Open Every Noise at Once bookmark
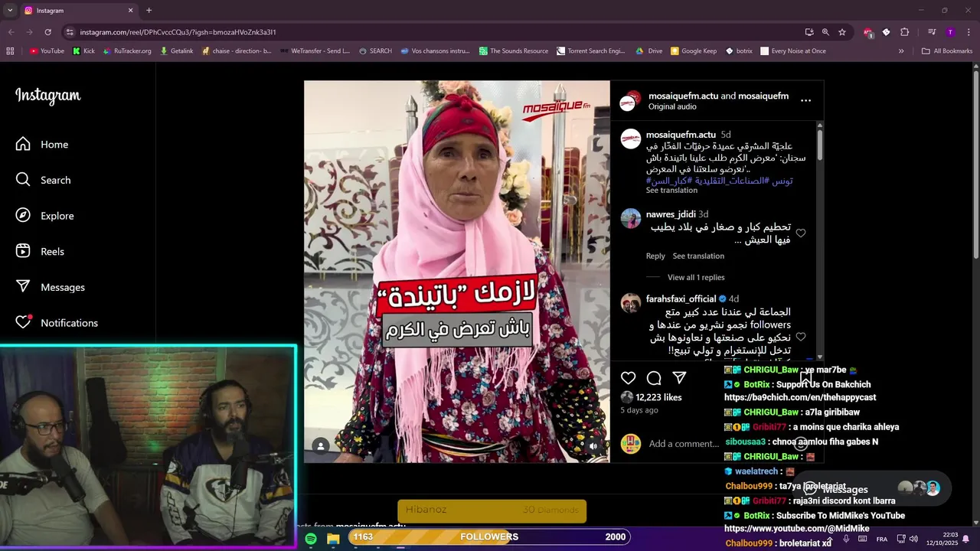The width and height of the screenshot is (980, 551). (793, 51)
